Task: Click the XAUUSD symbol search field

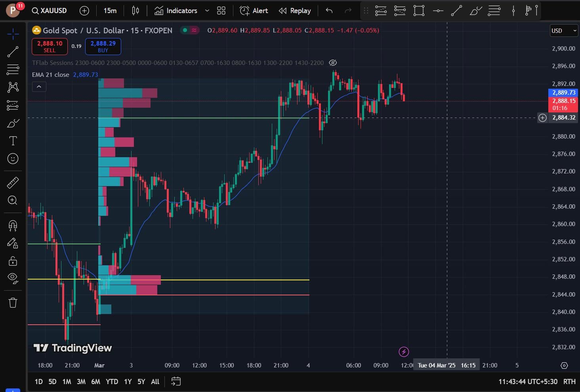Action: coord(50,11)
